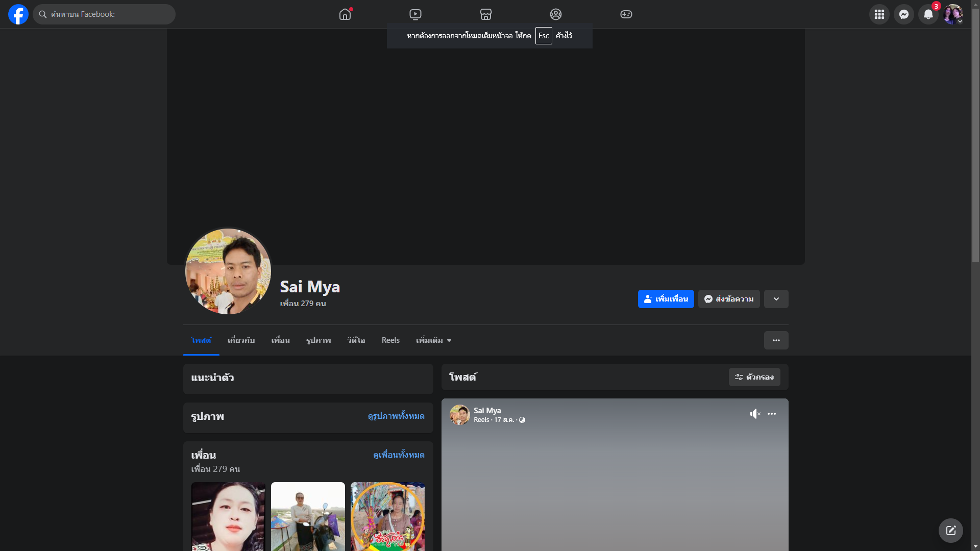Open the notifications bell icon

coord(928,14)
